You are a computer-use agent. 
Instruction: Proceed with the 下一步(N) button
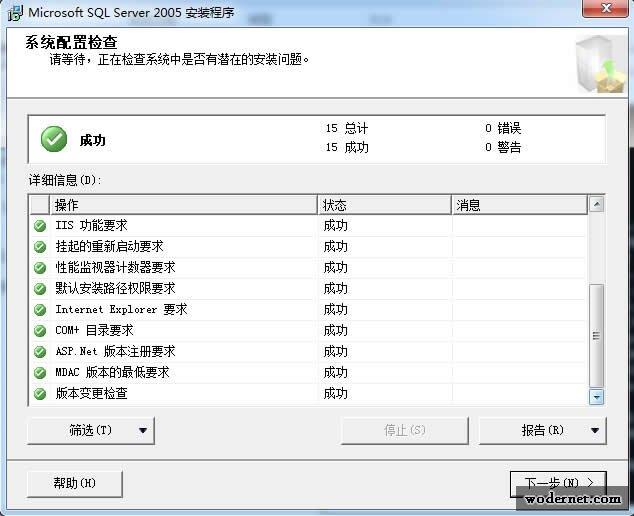(558, 483)
